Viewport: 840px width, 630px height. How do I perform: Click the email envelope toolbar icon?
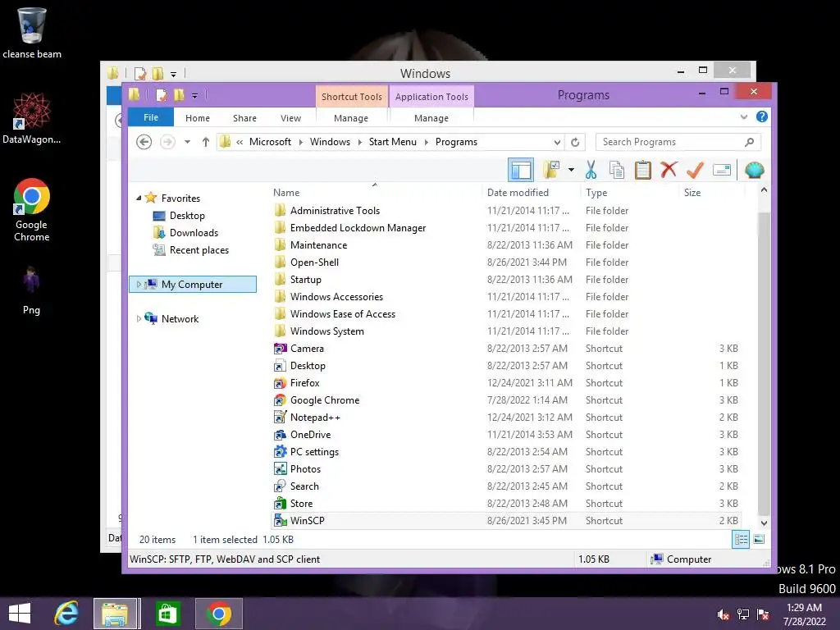click(x=722, y=171)
